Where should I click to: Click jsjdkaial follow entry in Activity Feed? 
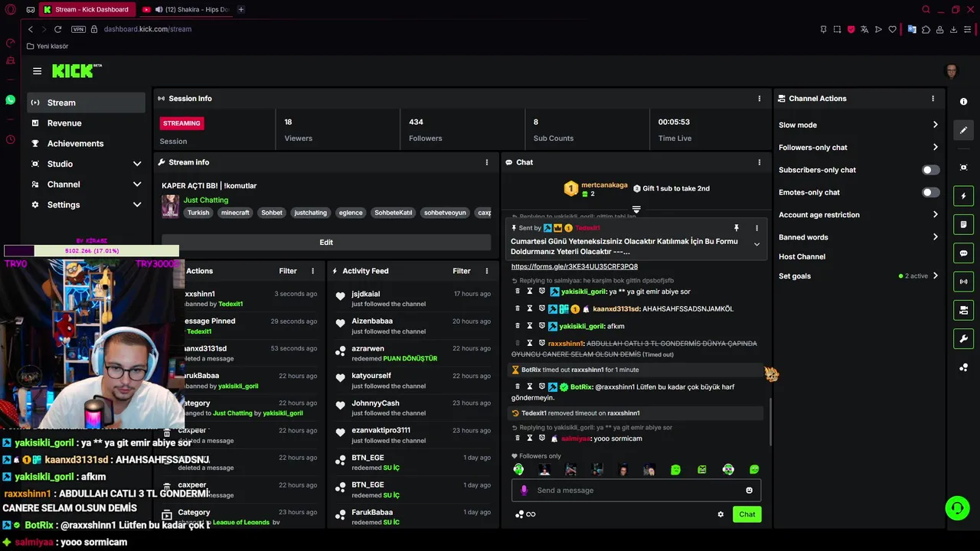(x=413, y=298)
